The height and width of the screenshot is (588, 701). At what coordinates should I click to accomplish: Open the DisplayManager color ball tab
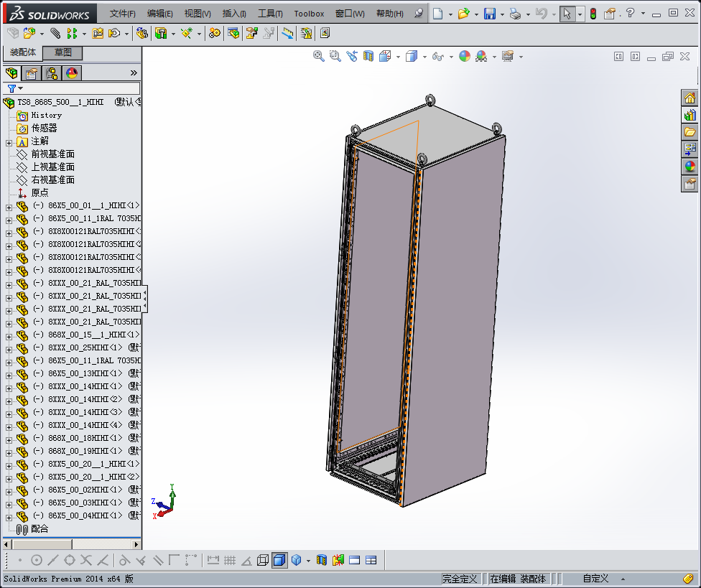point(72,73)
